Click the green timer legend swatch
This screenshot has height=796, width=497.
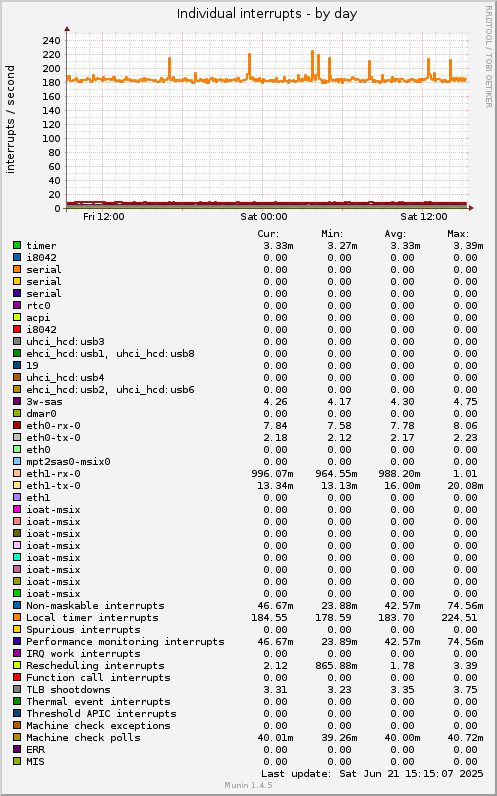click(17, 246)
